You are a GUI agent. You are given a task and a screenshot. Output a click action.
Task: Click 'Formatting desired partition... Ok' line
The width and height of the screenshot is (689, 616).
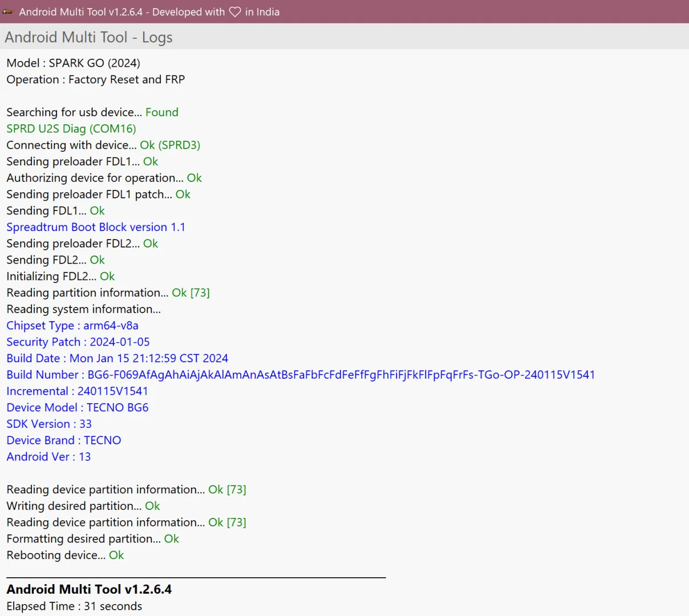[93, 539]
